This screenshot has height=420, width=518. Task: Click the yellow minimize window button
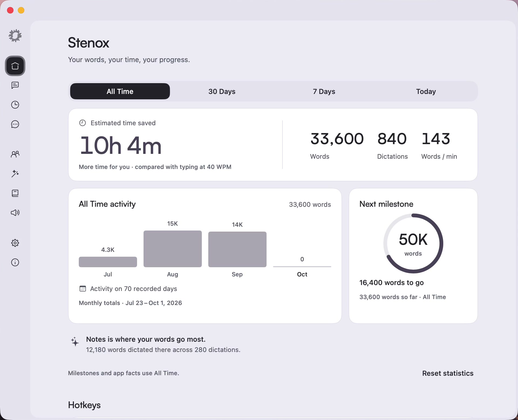point(21,10)
